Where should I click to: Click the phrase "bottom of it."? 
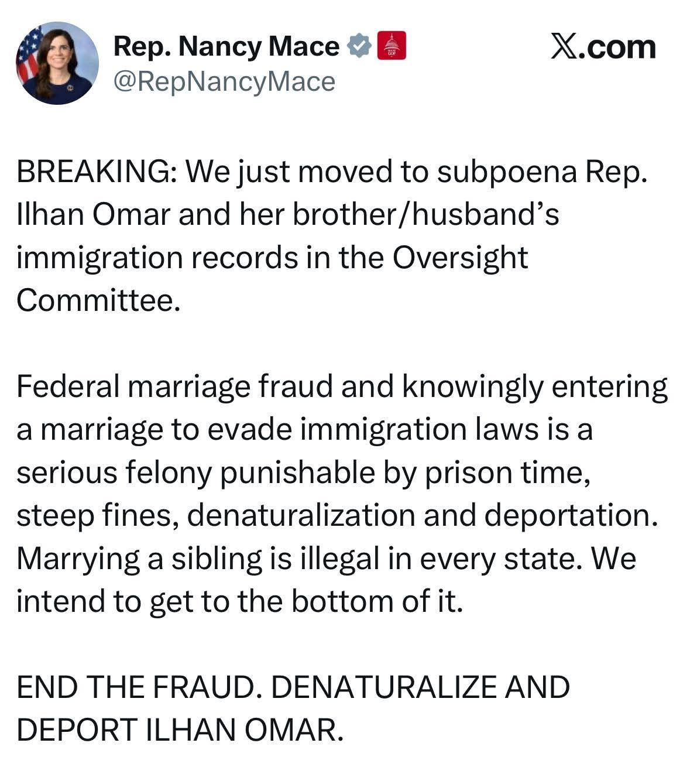point(377,601)
